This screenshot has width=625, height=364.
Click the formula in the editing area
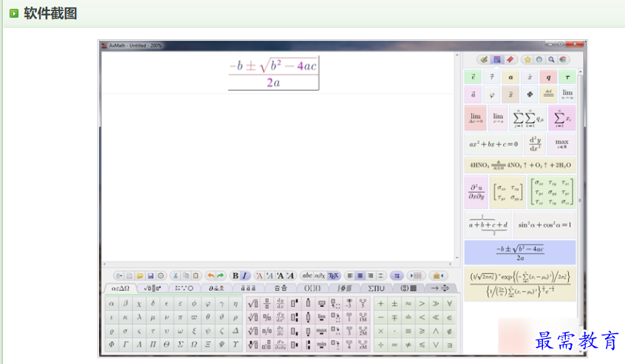(x=273, y=73)
